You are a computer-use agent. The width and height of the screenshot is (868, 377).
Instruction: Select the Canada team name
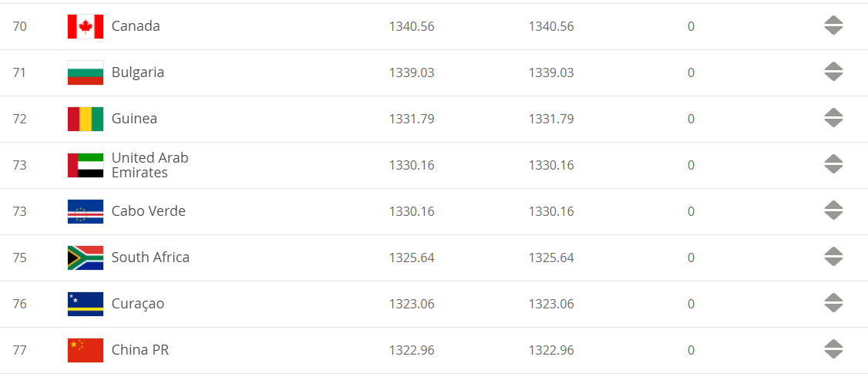136,26
